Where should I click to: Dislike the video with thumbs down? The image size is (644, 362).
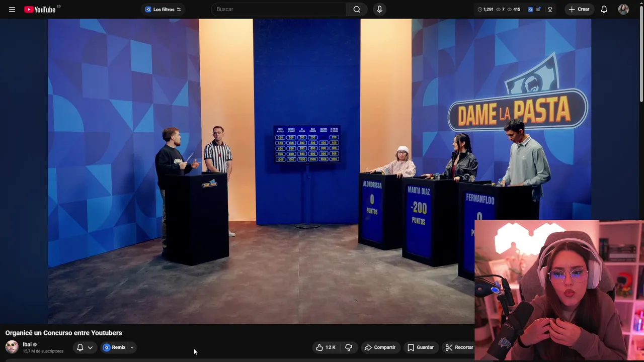349,347
